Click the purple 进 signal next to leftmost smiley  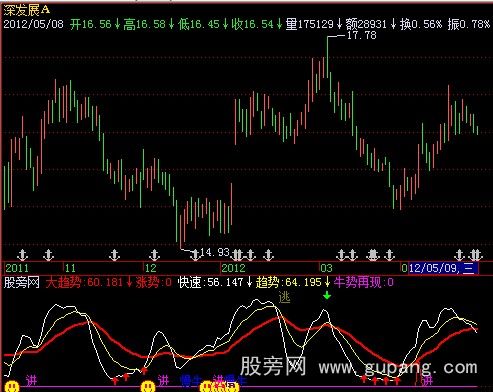tap(31, 380)
